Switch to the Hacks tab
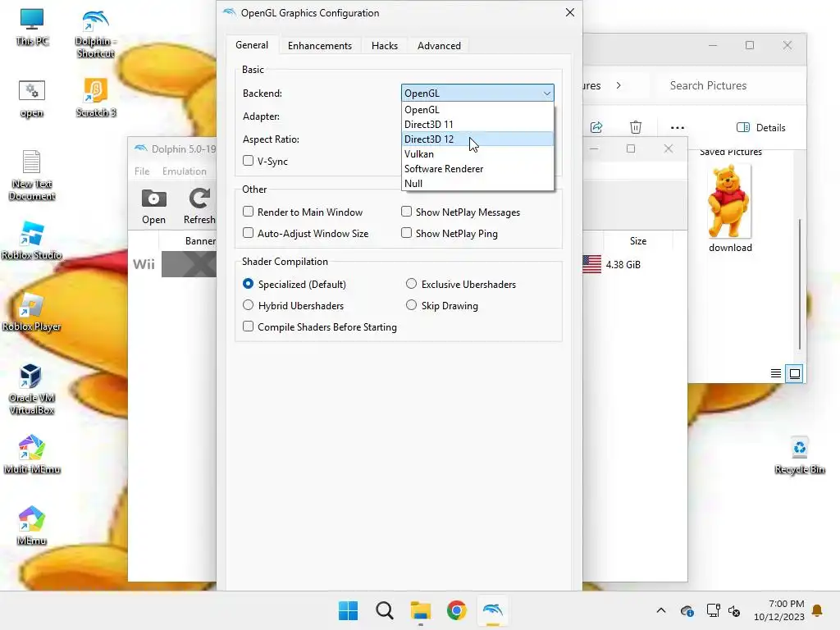Screen dimensions: 840x630 point(385,46)
